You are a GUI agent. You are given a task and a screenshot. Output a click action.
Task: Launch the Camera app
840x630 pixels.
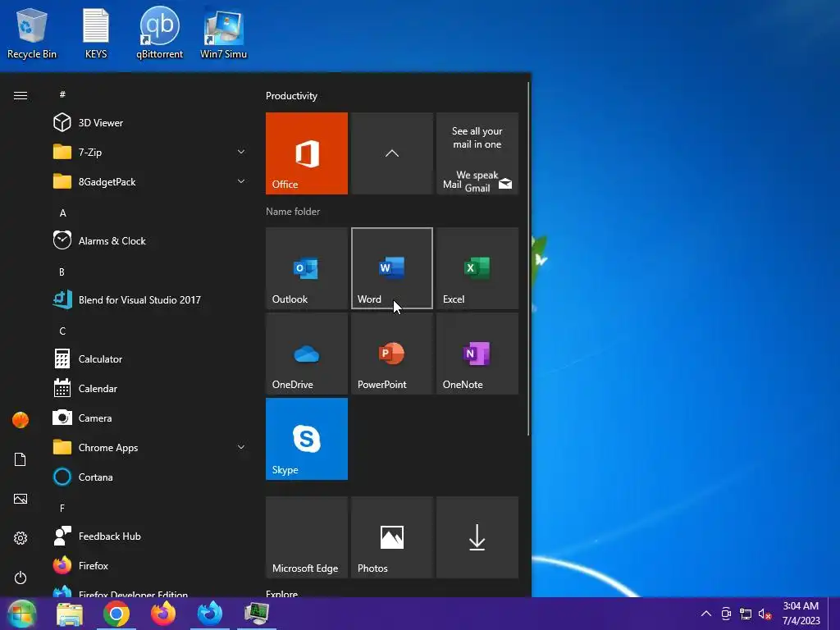click(x=150, y=418)
